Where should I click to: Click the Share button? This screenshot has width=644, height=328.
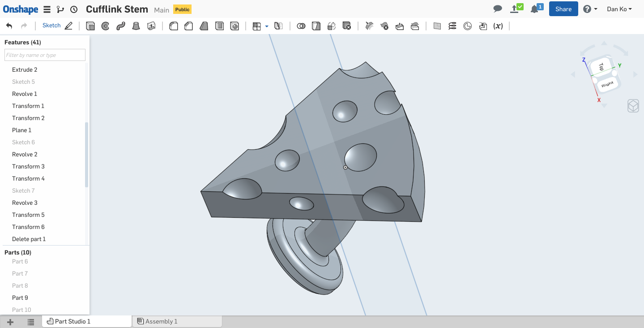point(563,9)
